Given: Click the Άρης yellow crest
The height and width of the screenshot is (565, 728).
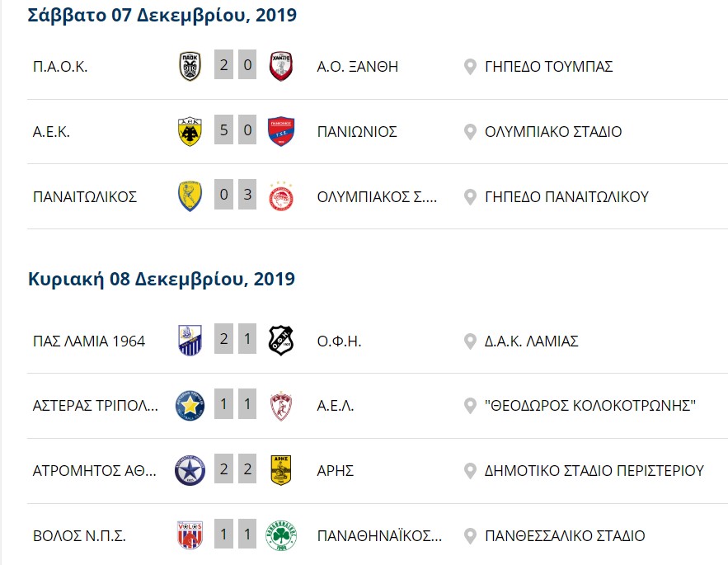Looking at the screenshot, I should (x=281, y=470).
